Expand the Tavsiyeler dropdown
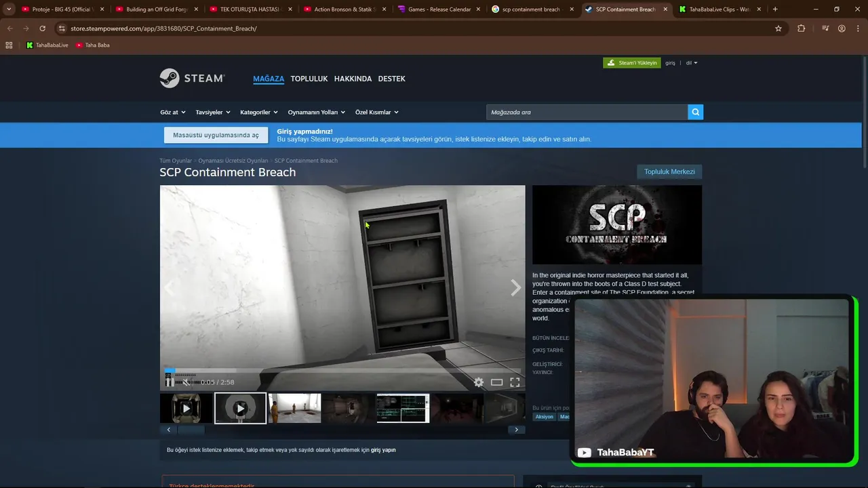This screenshot has height=488, width=868. tap(213, 112)
